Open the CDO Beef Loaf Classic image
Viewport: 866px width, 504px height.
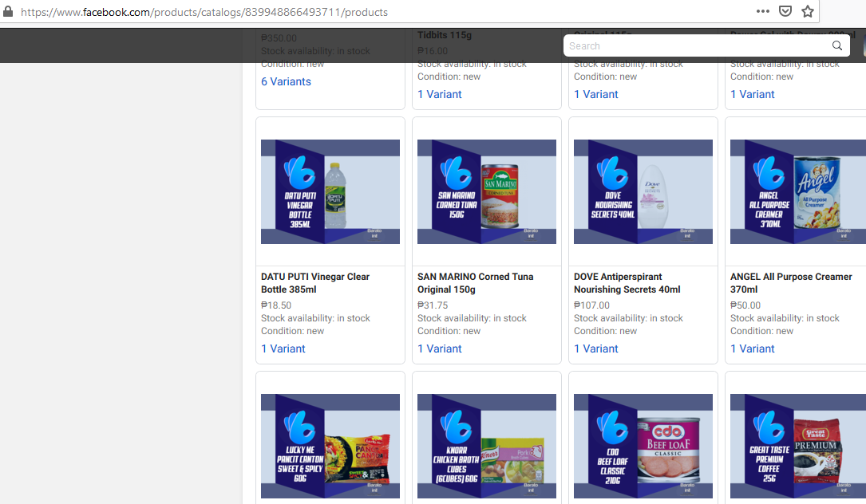[x=643, y=446]
